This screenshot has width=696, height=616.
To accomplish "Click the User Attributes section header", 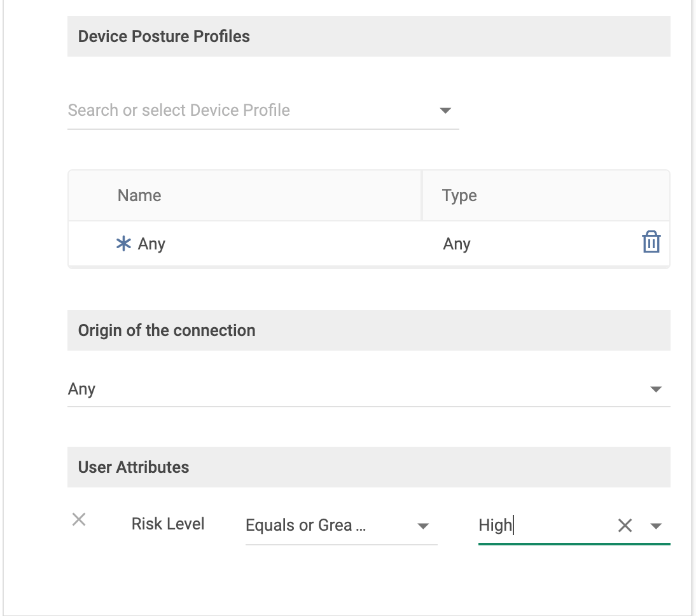I will click(x=134, y=467).
